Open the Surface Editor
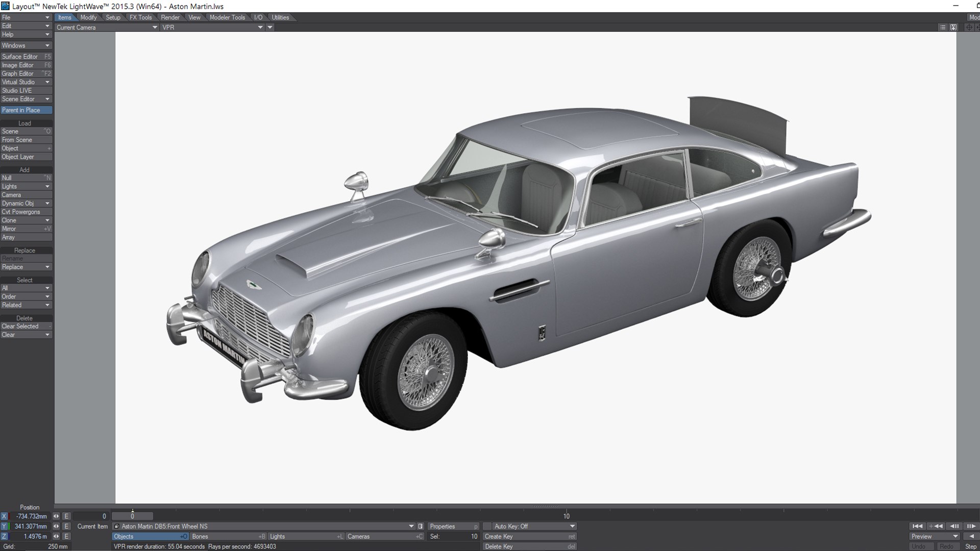 click(26, 57)
